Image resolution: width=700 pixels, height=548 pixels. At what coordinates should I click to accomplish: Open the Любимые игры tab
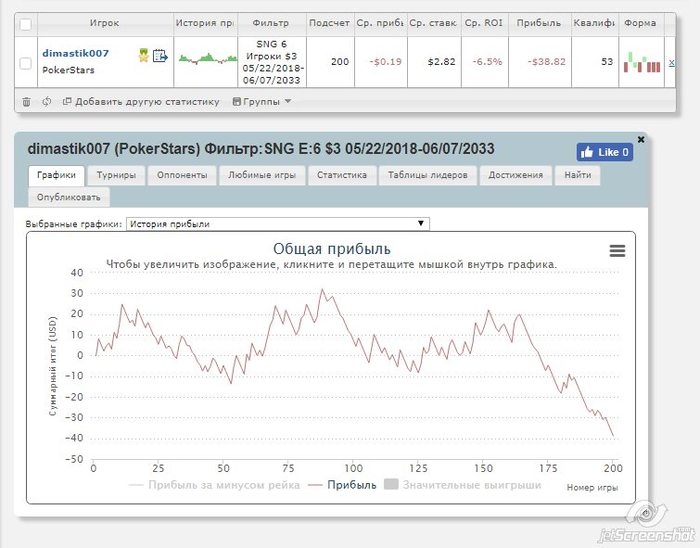[x=262, y=175]
